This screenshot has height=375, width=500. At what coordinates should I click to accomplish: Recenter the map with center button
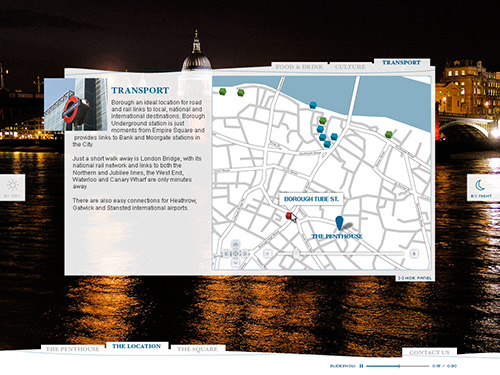(235, 254)
